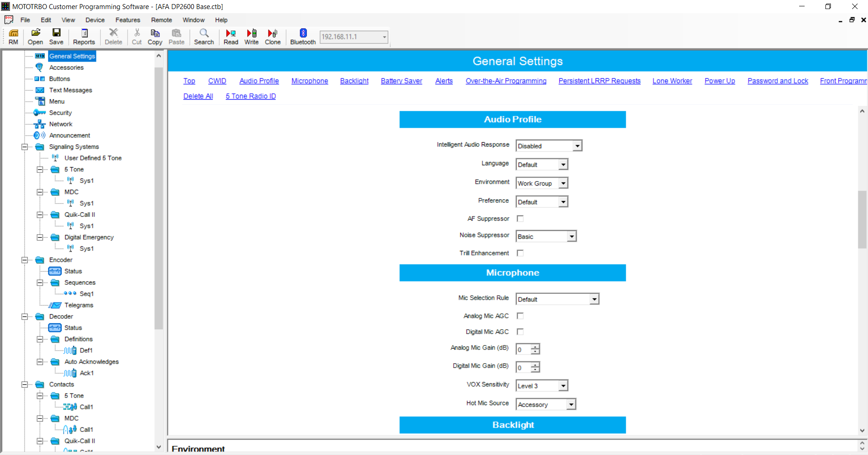
Task: Click the Copy toolbar icon
Action: [x=155, y=33]
